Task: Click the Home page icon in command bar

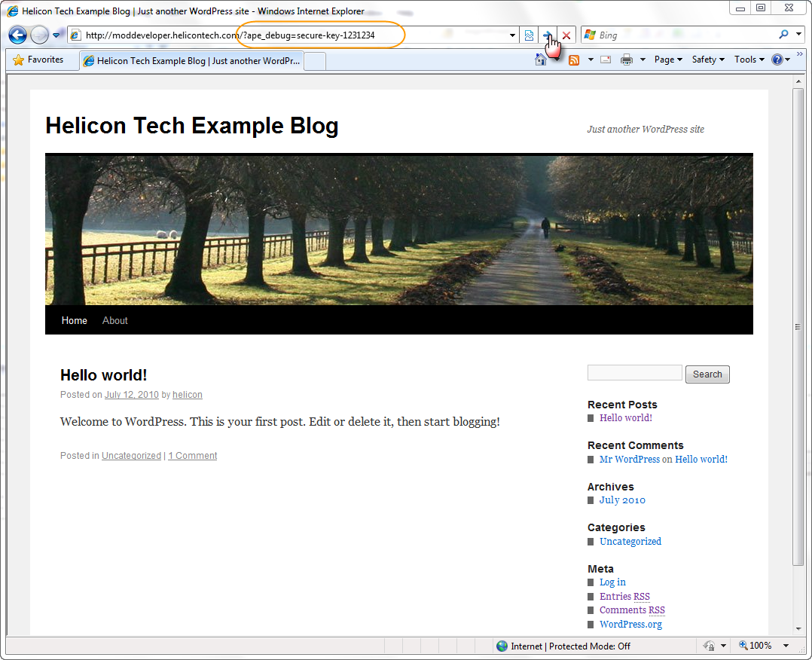Action: 541,60
